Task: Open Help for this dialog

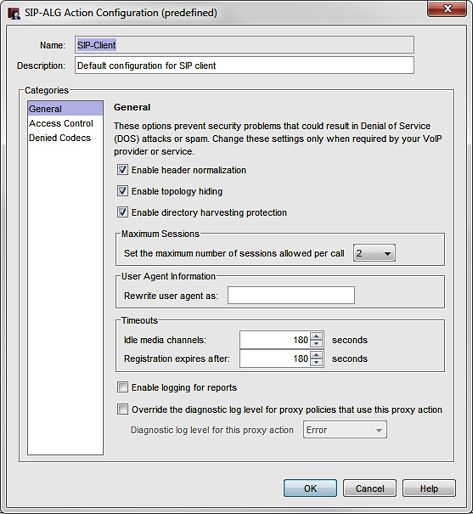Action: (x=429, y=488)
